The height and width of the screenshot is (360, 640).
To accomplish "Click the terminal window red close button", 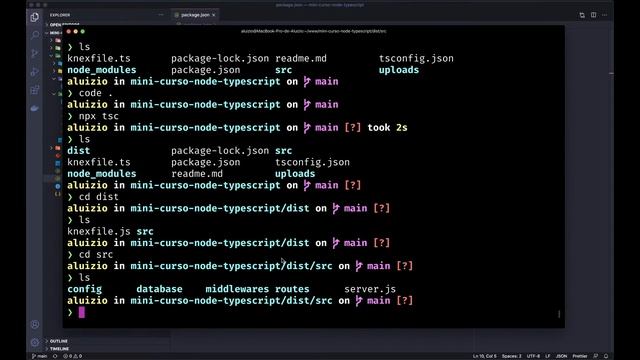I will coord(69,31).
